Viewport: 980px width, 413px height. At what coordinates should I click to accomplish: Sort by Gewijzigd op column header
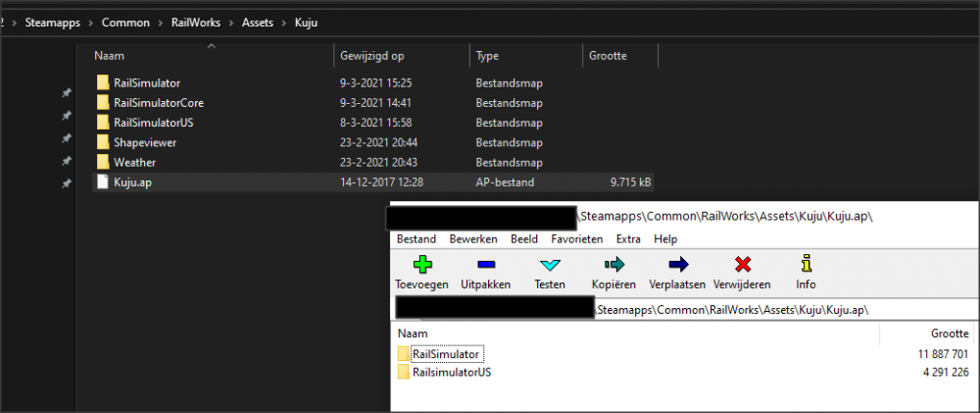click(370, 56)
